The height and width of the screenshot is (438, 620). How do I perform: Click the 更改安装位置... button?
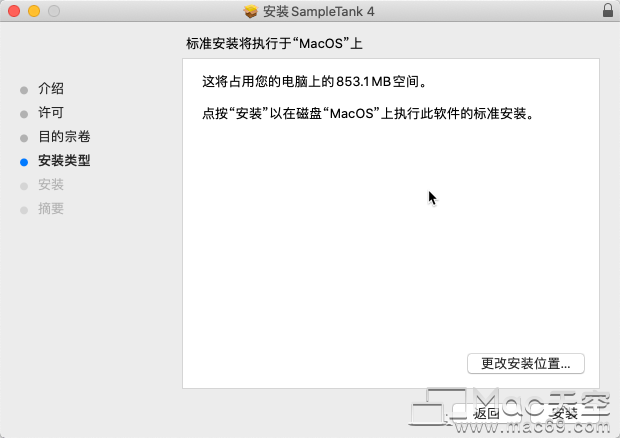(x=525, y=363)
